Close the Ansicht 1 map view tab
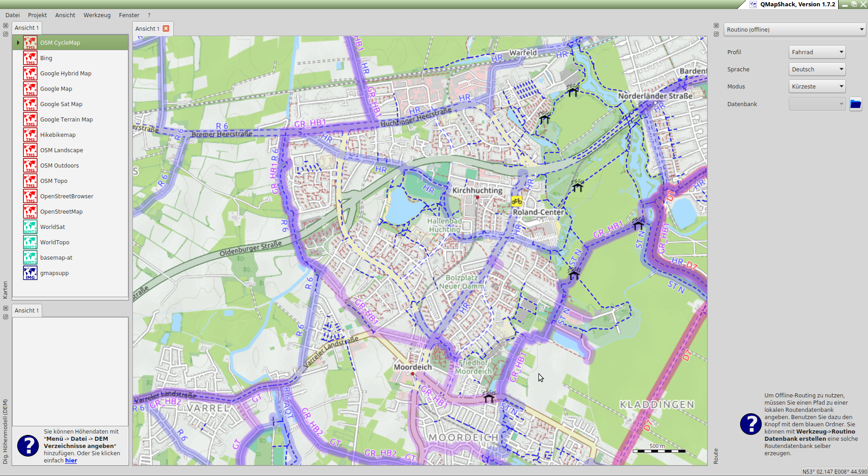Screen dimensions: 868x476 click(166, 28)
